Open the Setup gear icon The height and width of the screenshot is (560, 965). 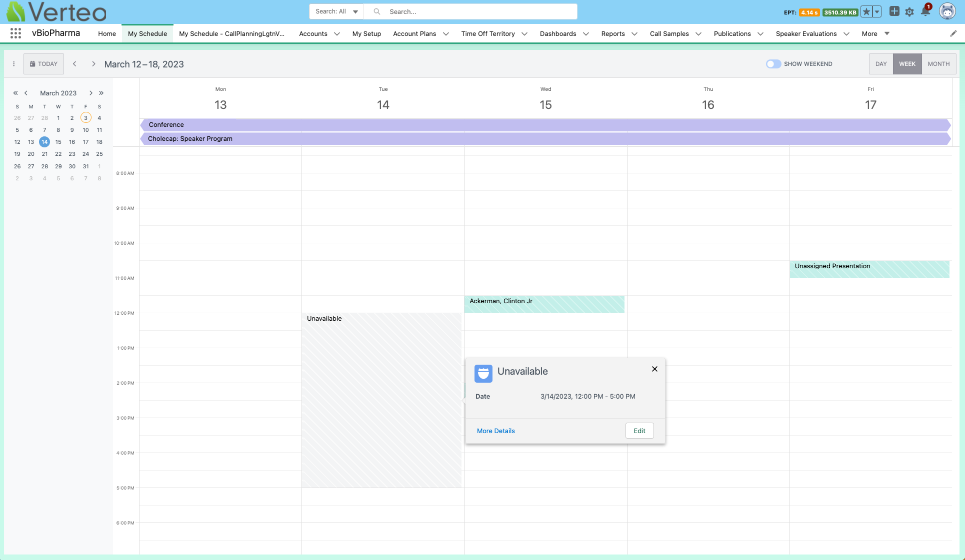tap(909, 11)
